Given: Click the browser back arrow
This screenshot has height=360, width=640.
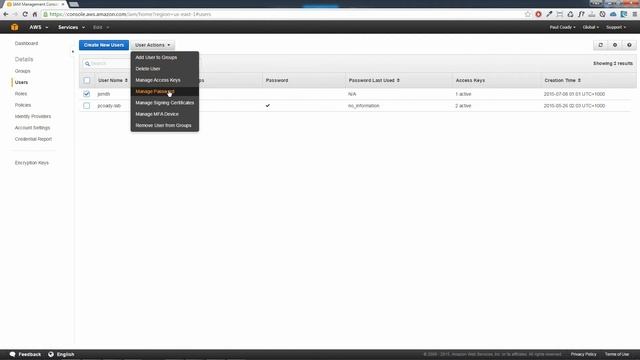Looking at the screenshot, I should [x=6, y=14].
